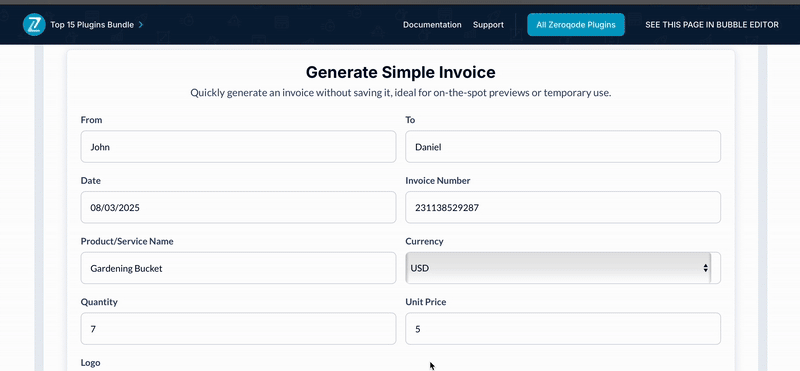This screenshot has width=800, height=371.
Task: Click the Currency label
Action: tap(424, 241)
